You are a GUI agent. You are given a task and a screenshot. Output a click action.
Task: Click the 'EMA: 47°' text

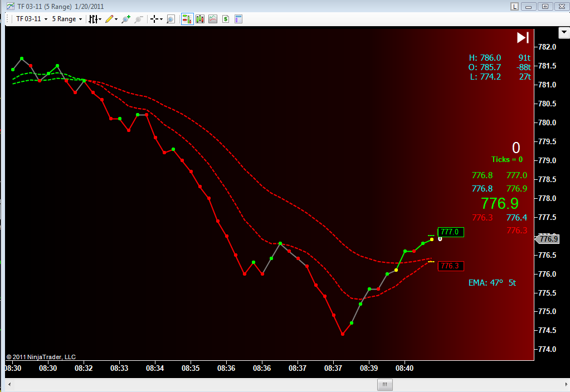click(x=486, y=283)
